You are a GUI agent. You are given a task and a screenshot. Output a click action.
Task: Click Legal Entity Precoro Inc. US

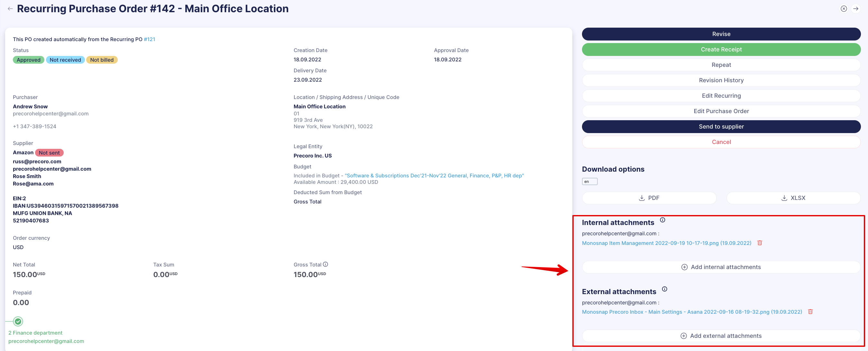pyautogui.click(x=312, y=156)
